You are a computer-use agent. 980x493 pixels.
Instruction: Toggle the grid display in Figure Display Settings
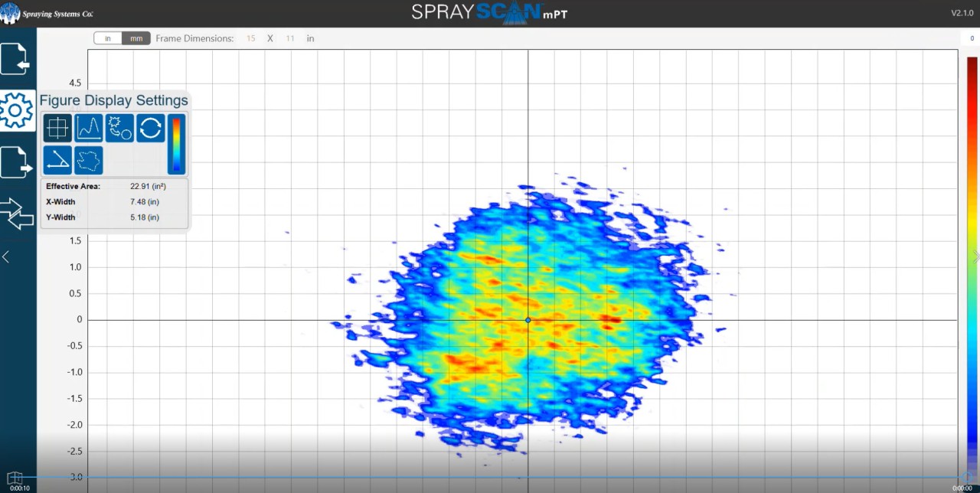click(x=57, y=128)
